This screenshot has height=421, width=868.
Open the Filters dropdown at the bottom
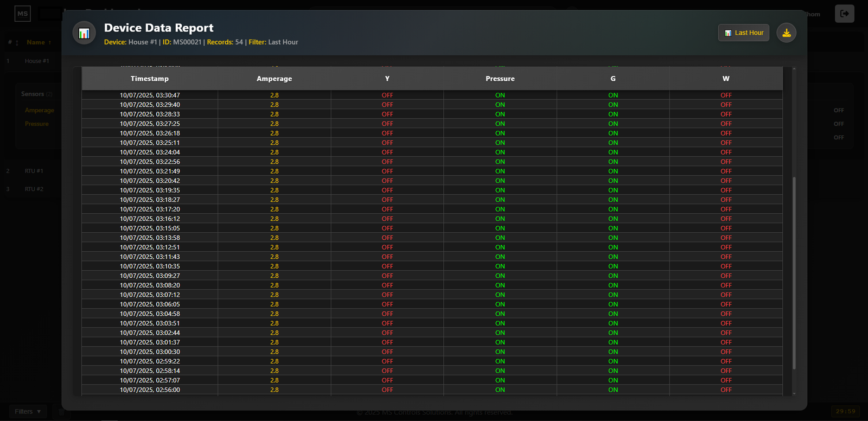coord(28,411)
